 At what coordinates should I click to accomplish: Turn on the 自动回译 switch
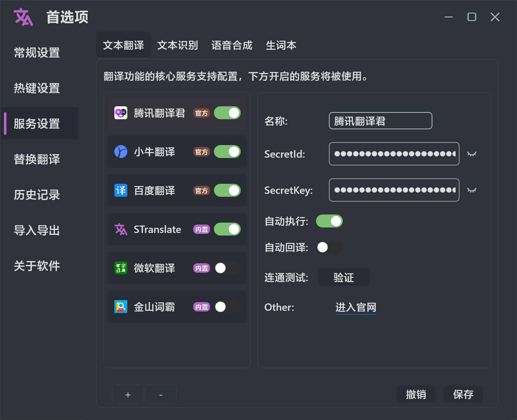pos(329,247)
